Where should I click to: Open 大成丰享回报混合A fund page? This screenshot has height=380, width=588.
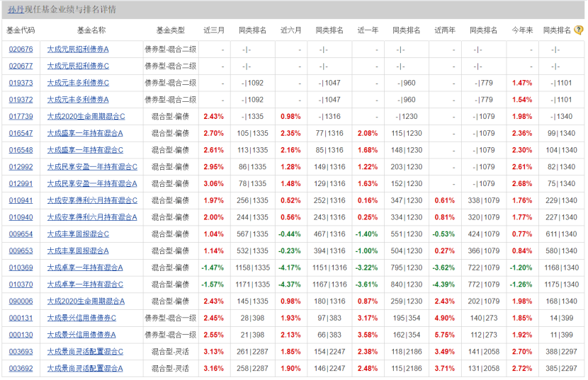coord(78,251)
